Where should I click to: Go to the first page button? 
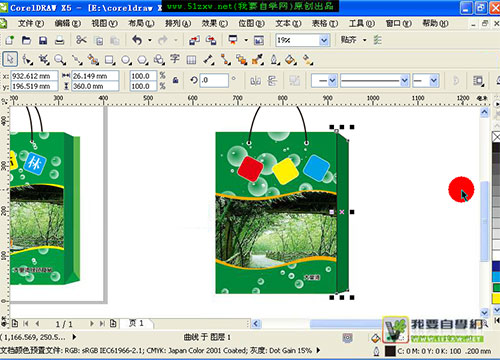coord(26,323)
